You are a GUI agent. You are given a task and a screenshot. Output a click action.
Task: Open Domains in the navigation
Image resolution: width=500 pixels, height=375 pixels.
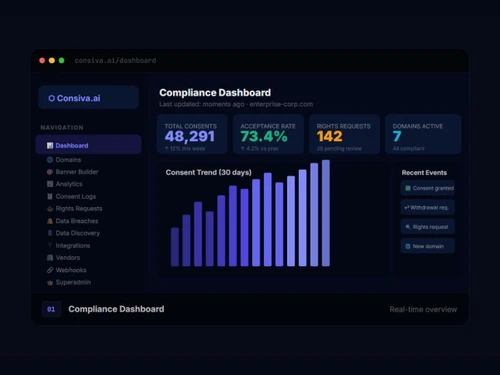tap(68, 160)
